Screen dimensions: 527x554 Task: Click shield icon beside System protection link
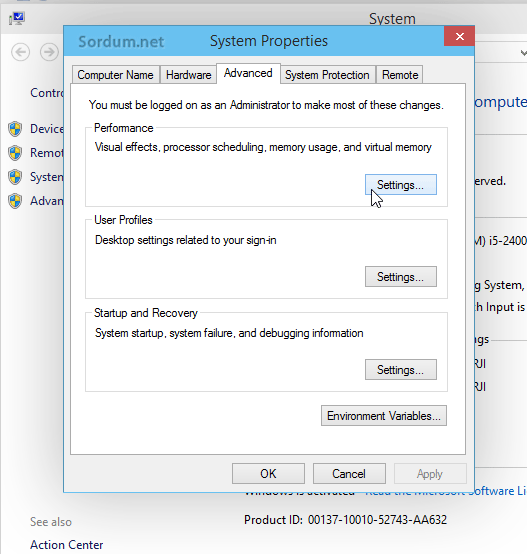click(15, 177)
